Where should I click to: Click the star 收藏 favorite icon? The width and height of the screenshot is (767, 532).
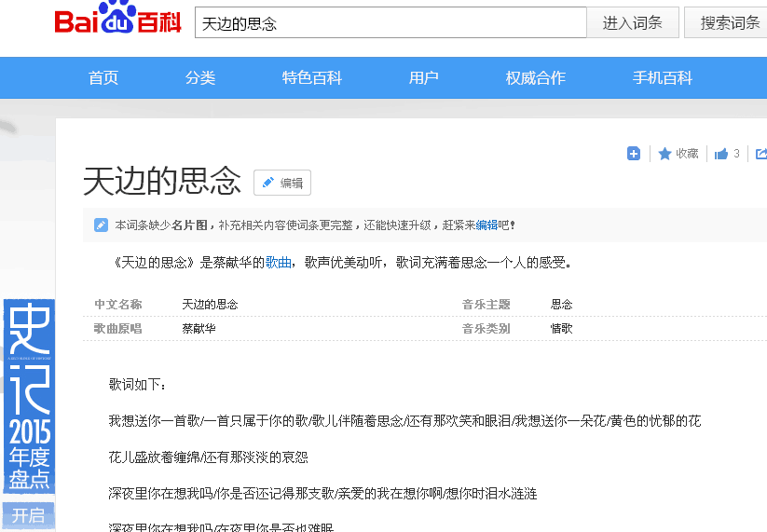tap(665, 154)
